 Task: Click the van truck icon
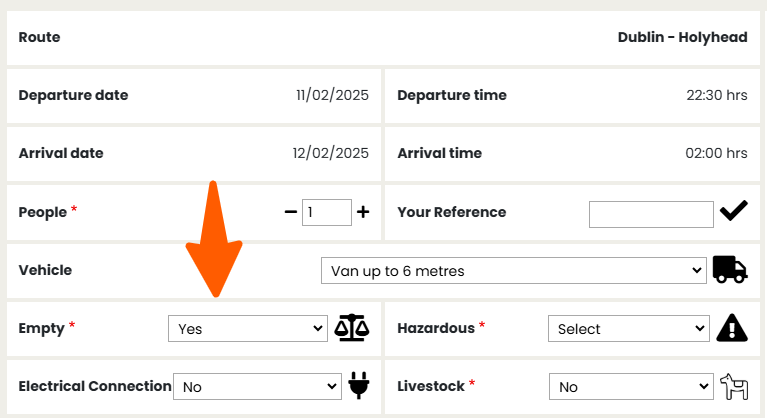[x=730, y=269]
